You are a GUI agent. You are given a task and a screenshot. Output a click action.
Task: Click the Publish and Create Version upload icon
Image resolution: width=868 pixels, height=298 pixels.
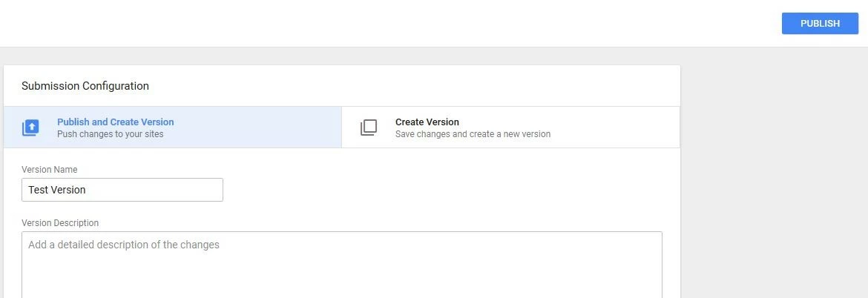(x=30, y=128)
